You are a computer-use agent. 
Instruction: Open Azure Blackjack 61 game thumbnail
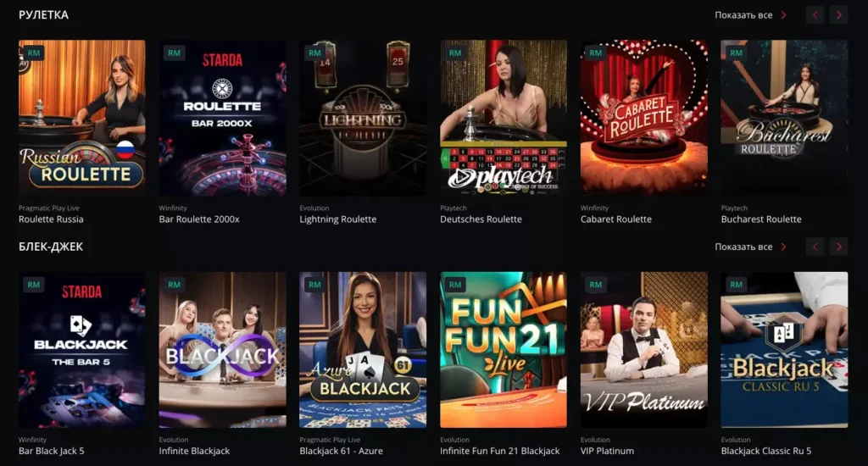(x=363, y=349)
